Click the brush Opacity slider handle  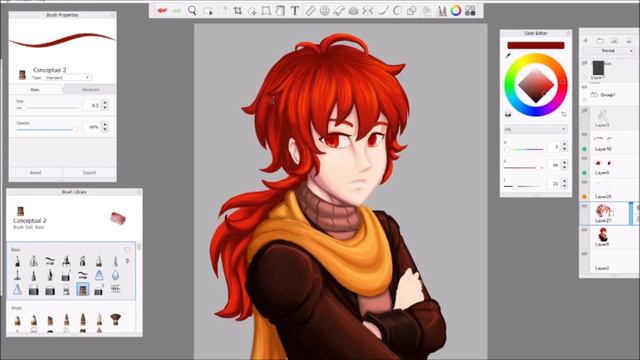[75, 130]
